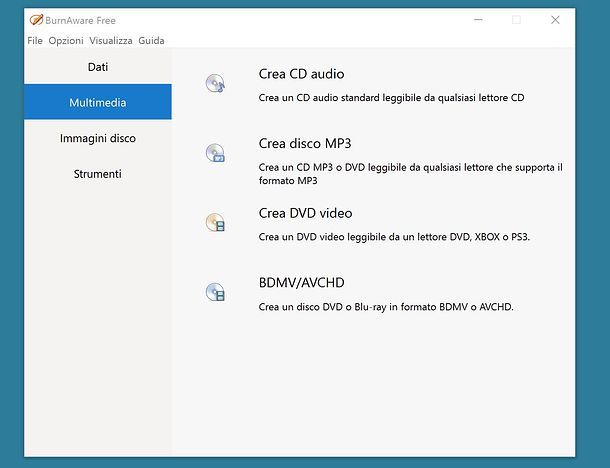Open the File menu
610x468 pixels.
coord(35,40)
